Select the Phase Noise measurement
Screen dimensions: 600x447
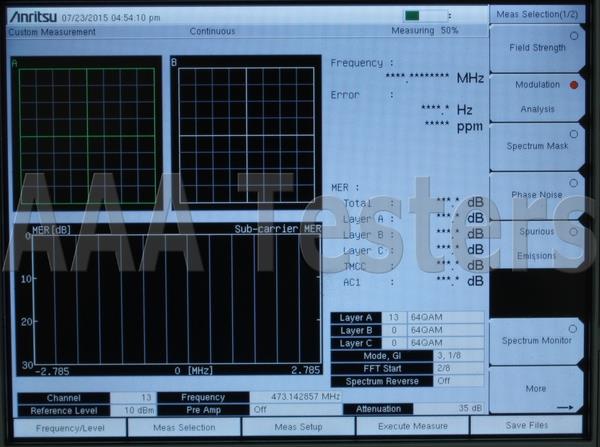537,195
